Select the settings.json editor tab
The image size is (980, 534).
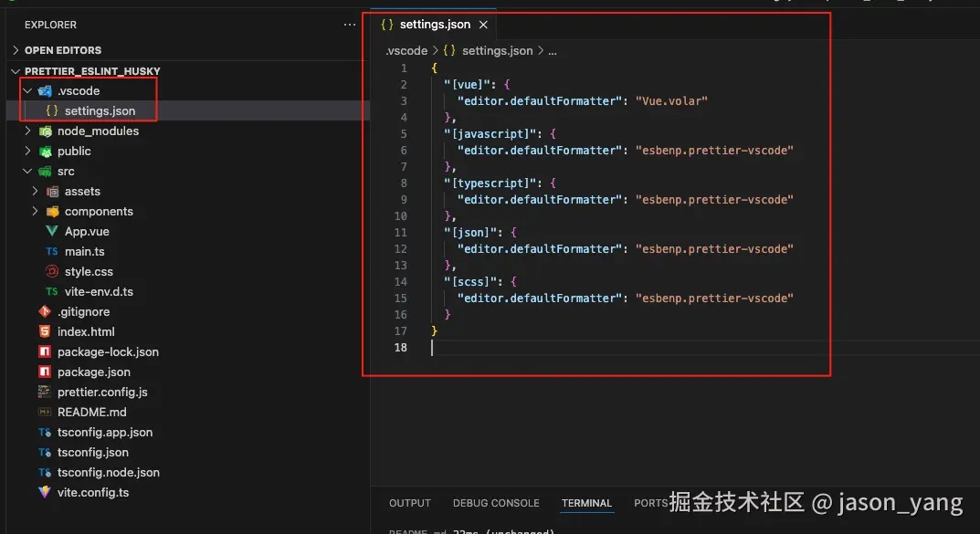[435, 25]
